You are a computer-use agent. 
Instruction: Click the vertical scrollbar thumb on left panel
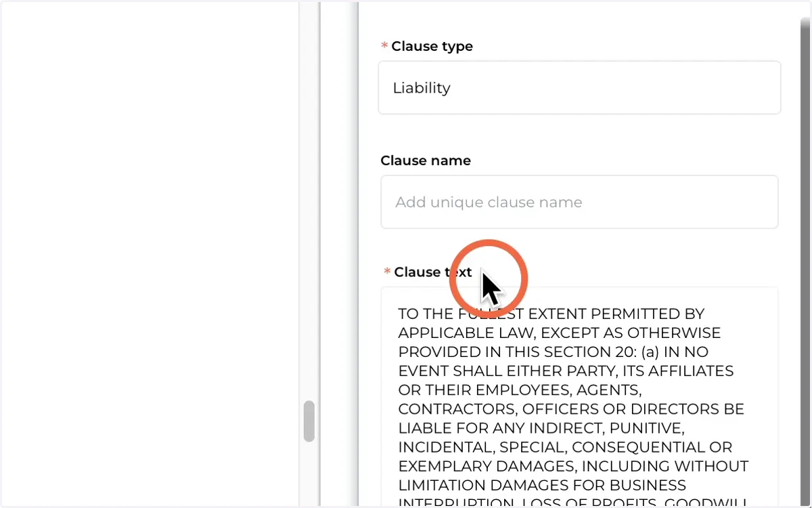tap(309, 421)
